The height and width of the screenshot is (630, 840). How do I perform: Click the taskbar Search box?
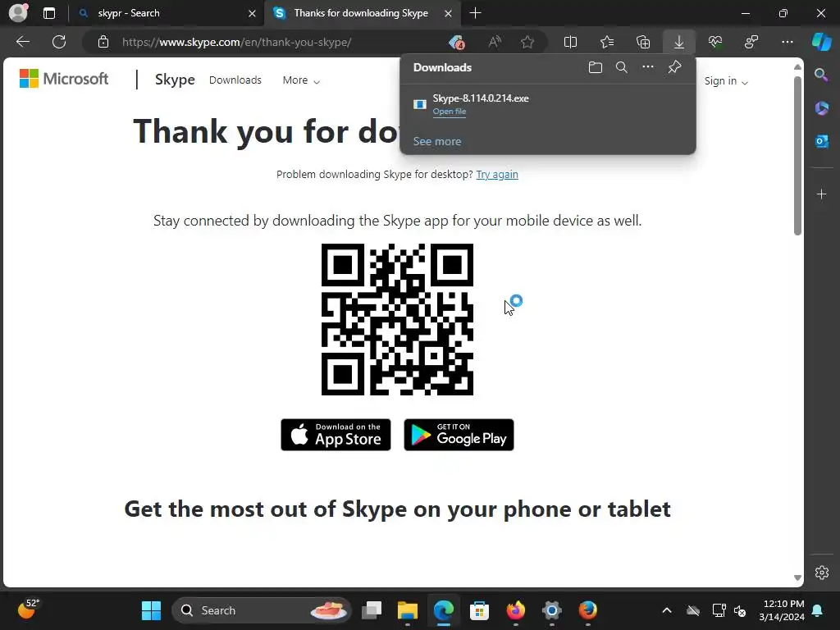point(262,610)
